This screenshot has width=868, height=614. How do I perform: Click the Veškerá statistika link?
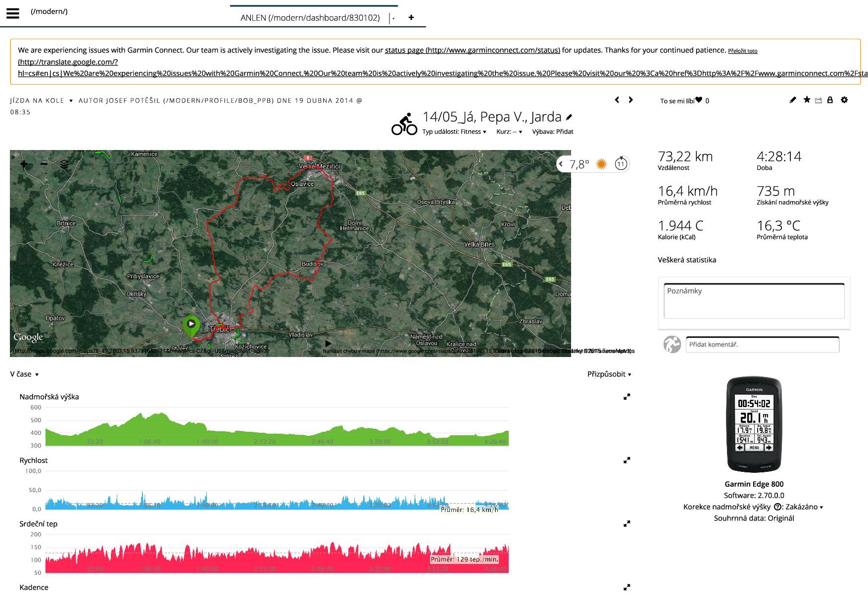(x=686, y=260)
